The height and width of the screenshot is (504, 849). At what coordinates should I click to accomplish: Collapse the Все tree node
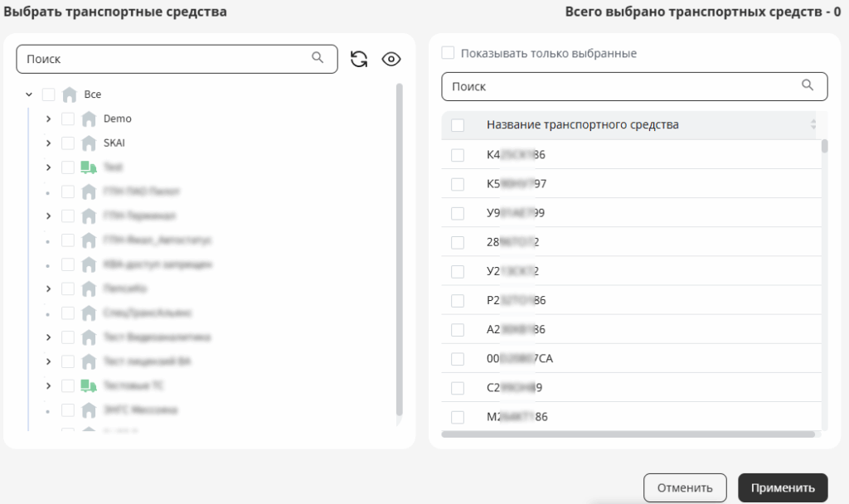[x=29, y=94]
